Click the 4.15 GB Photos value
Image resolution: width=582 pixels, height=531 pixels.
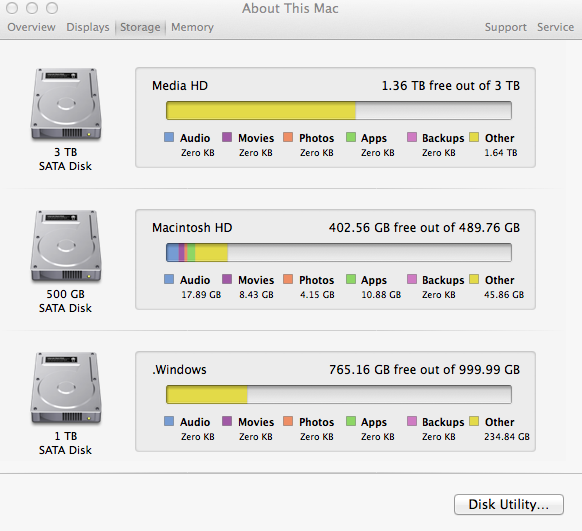[x=317, y=295]
